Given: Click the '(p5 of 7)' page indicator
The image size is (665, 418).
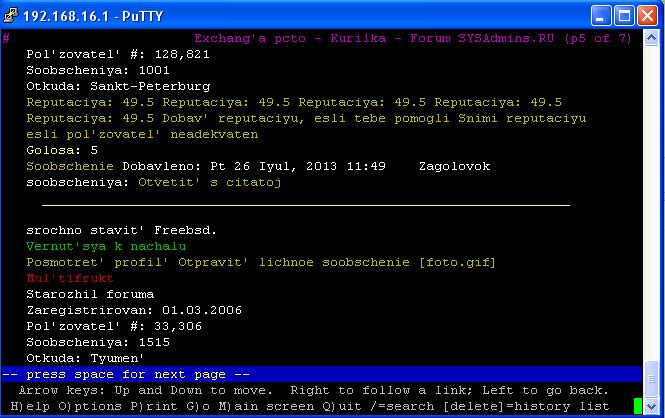Looking at the screenshot, I should [x=598, y=38].
